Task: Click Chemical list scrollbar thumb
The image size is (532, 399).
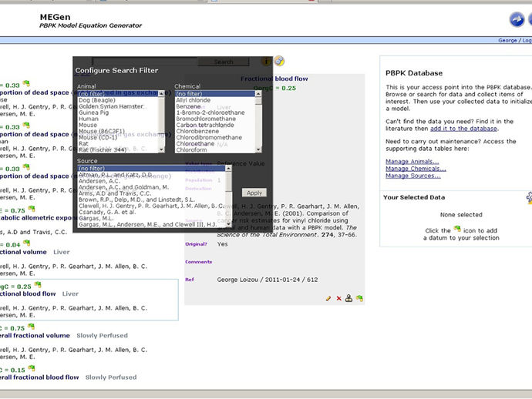Action: pos(258,101)
